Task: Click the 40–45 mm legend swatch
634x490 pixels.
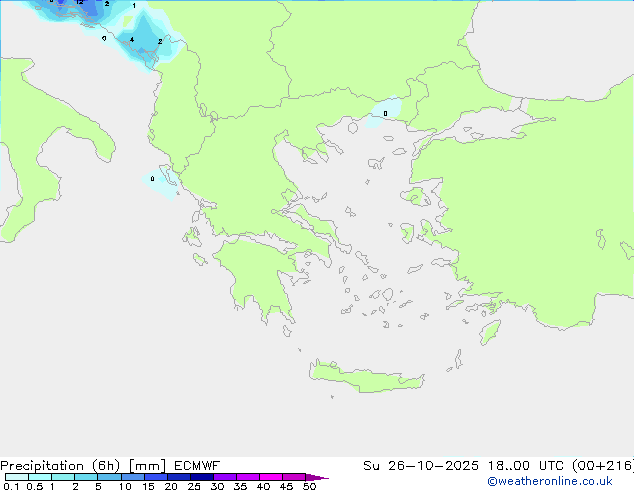Action: [271, 477]
